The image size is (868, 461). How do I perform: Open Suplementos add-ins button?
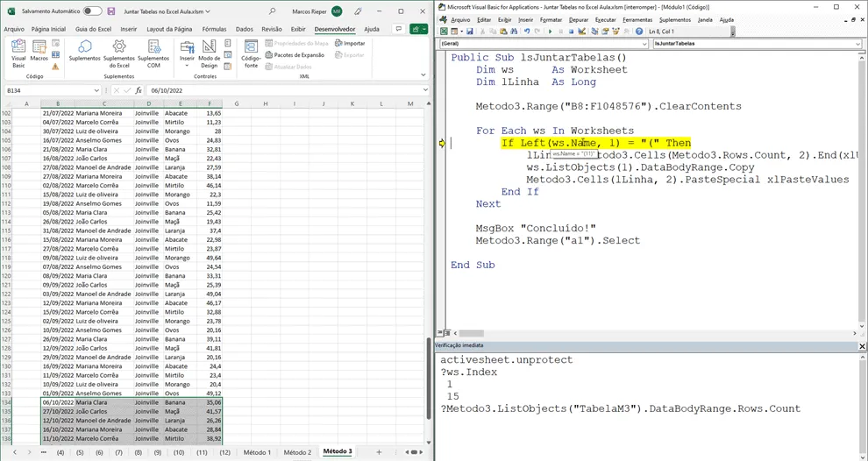[85, 51]
